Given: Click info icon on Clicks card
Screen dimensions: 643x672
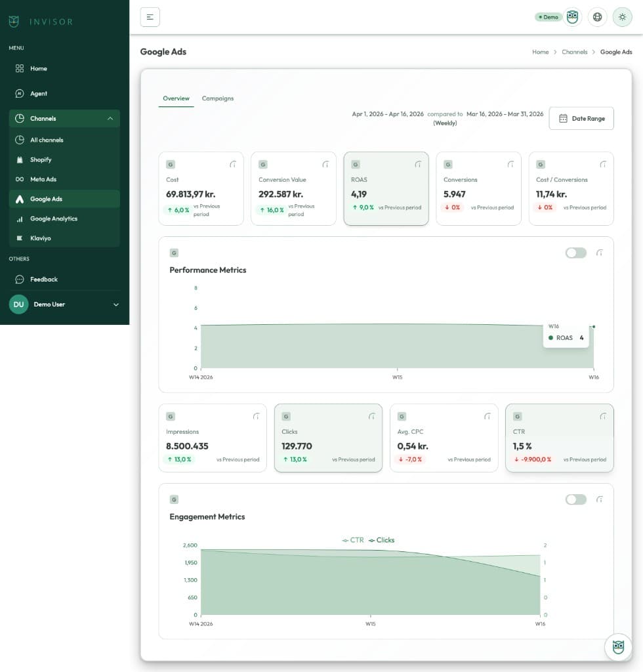Looking at the screenshot, I should click(x=371, y=416).
